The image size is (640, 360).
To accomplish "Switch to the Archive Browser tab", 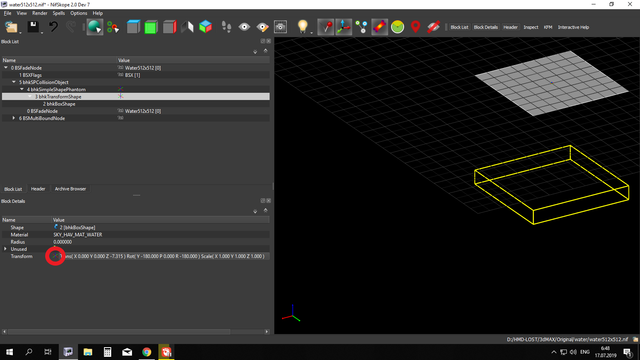I will [70, 189].
